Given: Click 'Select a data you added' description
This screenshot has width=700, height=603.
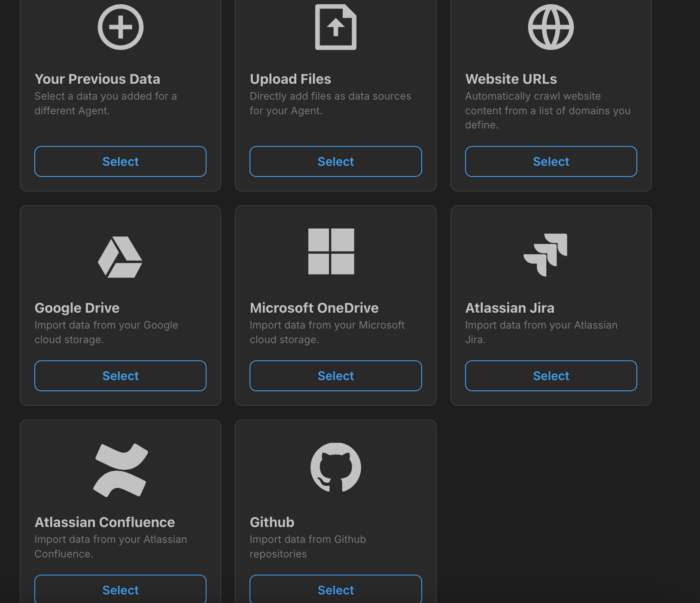Looking at the screenshot, I should click(x=106, y=104).
